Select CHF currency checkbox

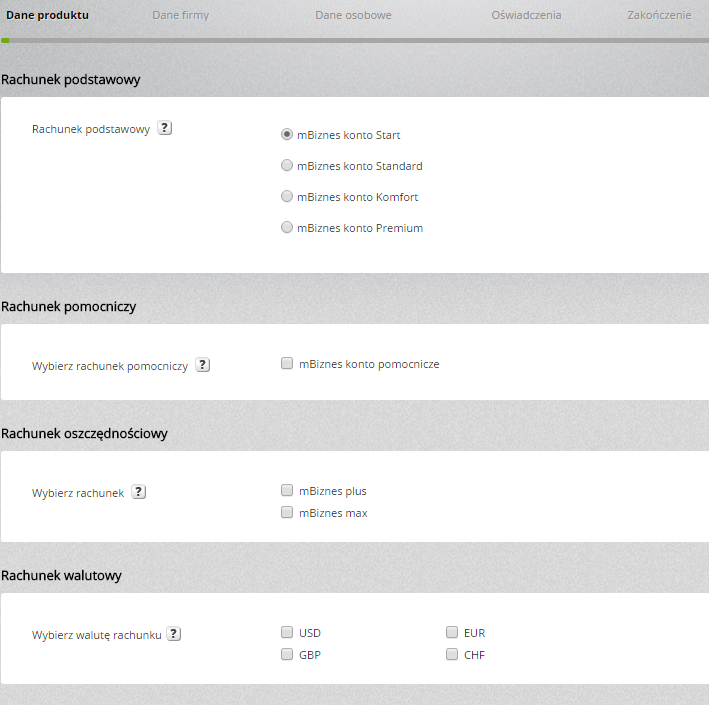pyautogui.click(x=452, y=654)
